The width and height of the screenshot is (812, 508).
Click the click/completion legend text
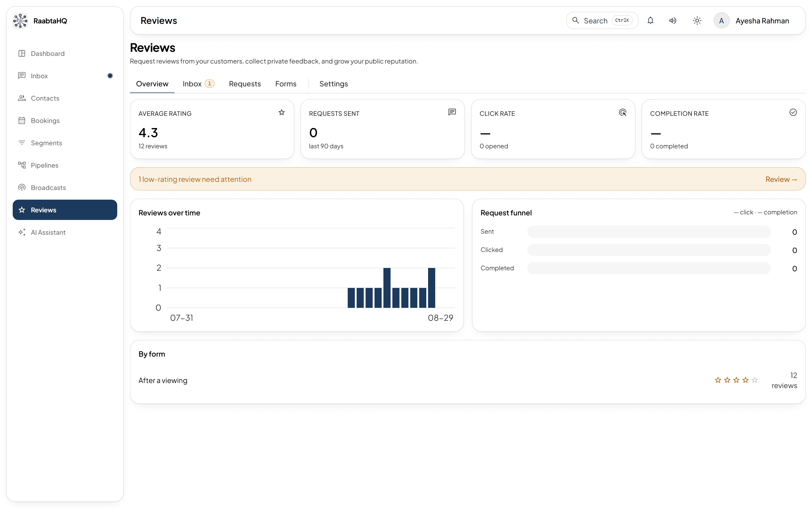pyautogui.click(x=765, y=212)
